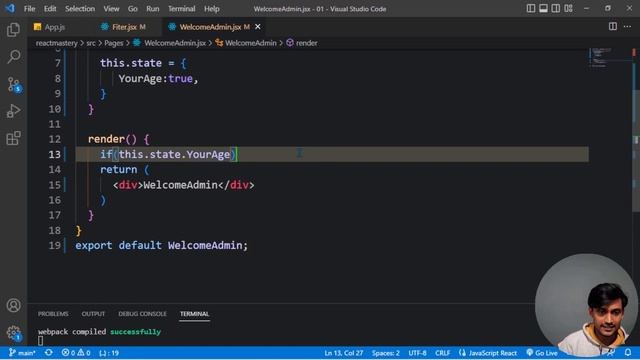Click the 'return (' code line
The width and height of the screenshot is (640, 360).
[125, 169]
